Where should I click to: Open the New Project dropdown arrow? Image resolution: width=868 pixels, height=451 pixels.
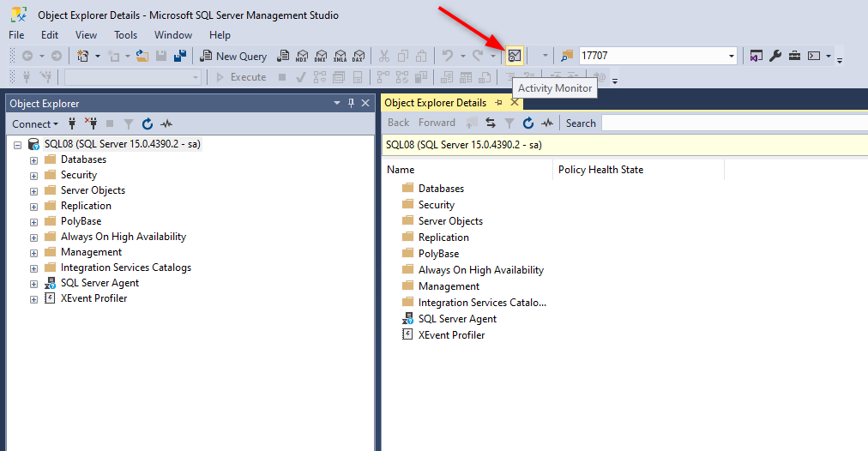click(98, 56)
